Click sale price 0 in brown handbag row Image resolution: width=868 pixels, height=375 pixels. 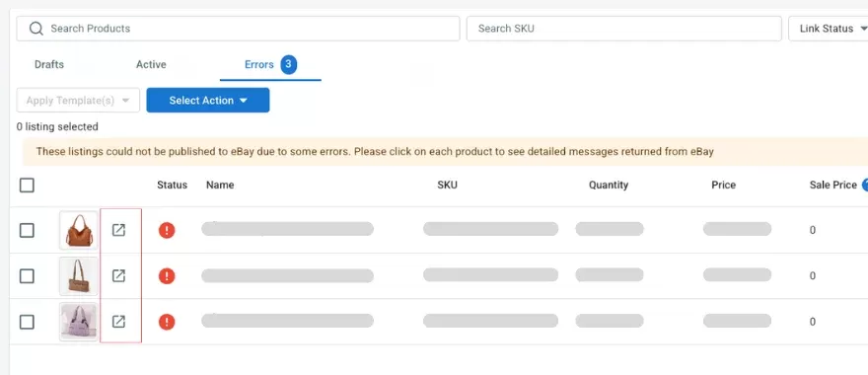[x=813, y=230]
